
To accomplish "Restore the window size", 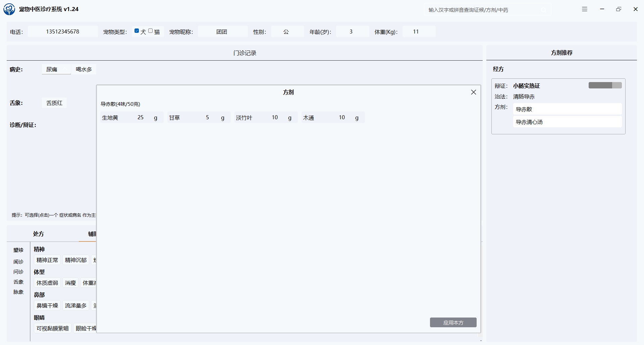I will (619, 9).
